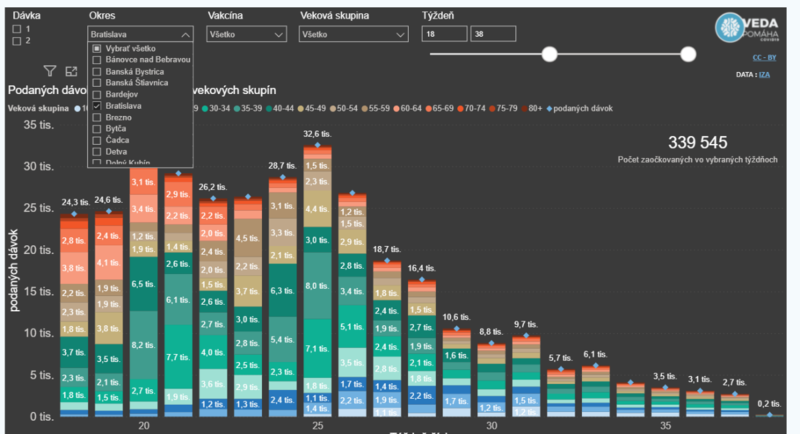
Task: Click the 8,2 tis. bar segment
Action: tap(143, 345)
